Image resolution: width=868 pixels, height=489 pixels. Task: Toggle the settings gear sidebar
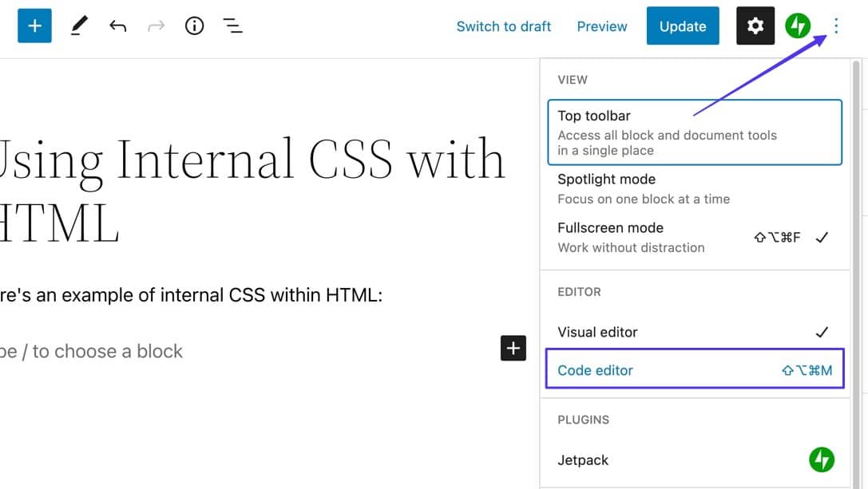pyautogui.click(x=755, y=26)
